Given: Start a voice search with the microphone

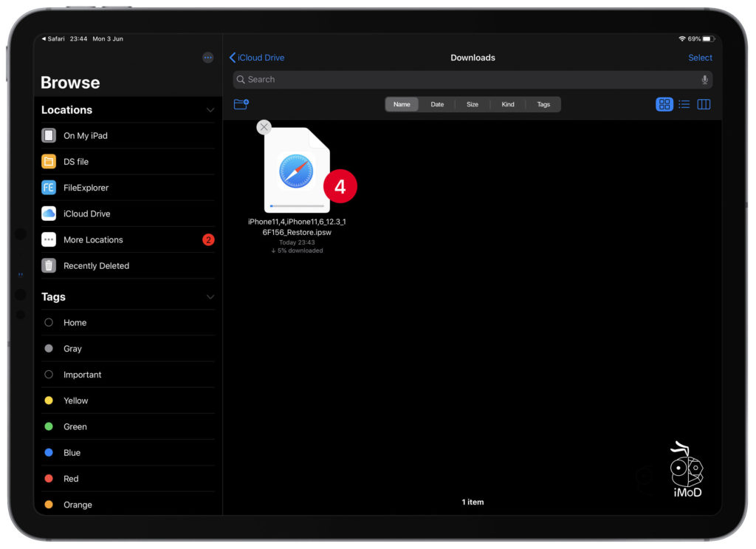Looking at the screenshot, I should [704, 79].
